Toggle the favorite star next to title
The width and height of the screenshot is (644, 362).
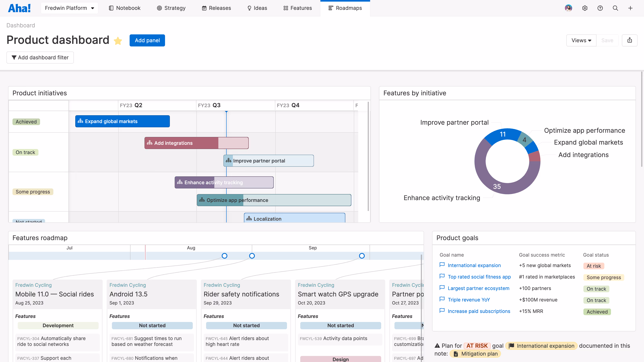click(118, 40)
